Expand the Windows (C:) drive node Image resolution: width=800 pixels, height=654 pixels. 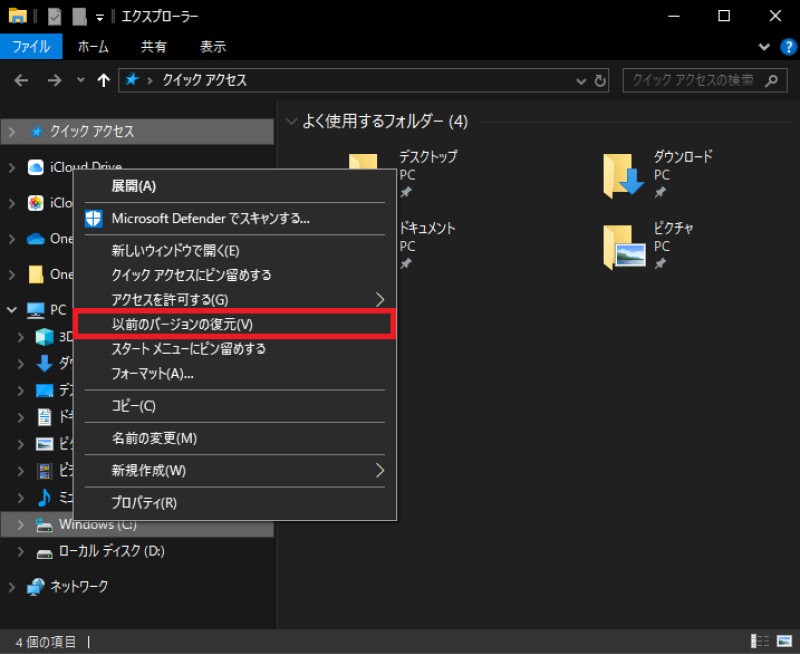20,524
